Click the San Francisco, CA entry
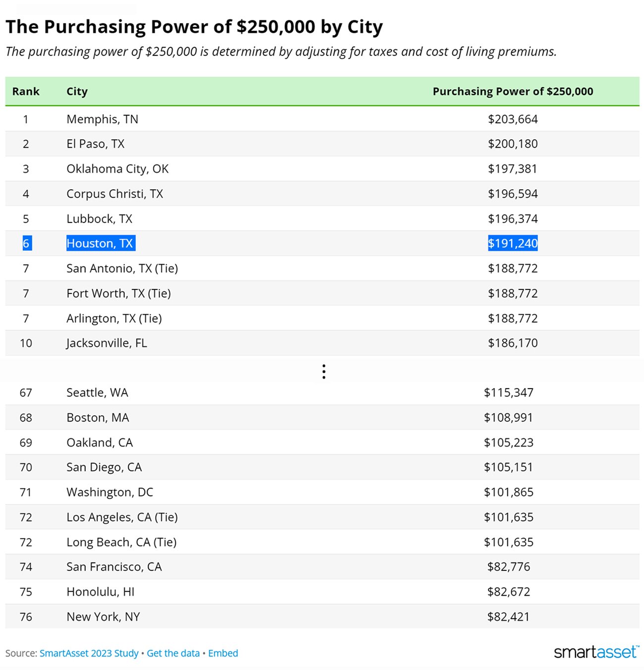 tap(114, 567)
